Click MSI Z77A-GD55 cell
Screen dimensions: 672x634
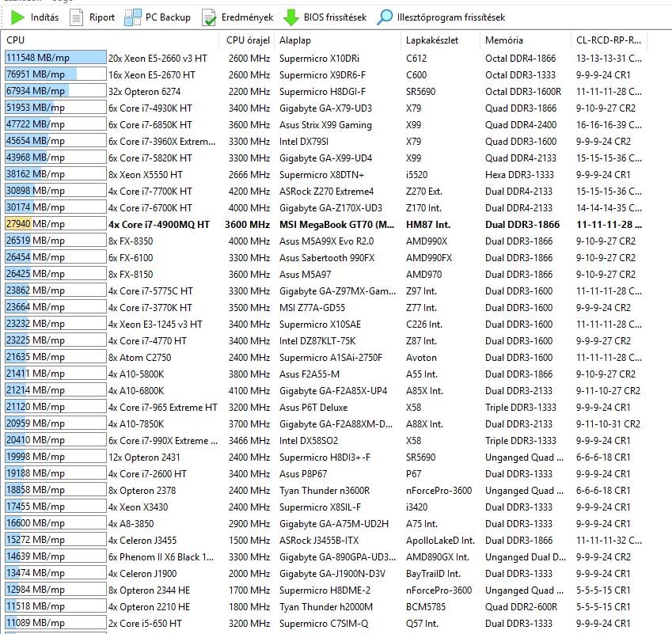(x=312, y=307)
